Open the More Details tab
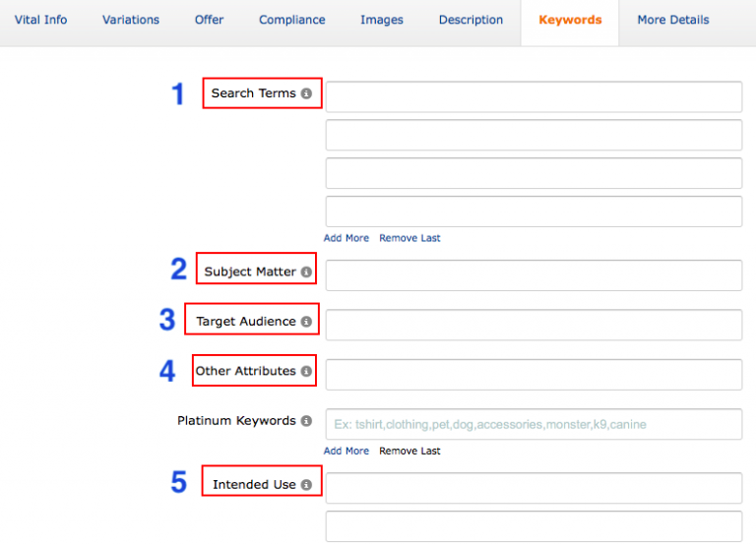This screenshot has width=756, height=545. (673, 20)
